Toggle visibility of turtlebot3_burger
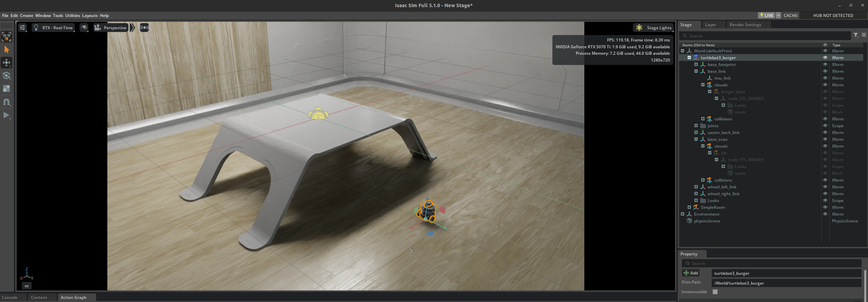The width and height of the screenshot is (868, 302). click(825, 57)
